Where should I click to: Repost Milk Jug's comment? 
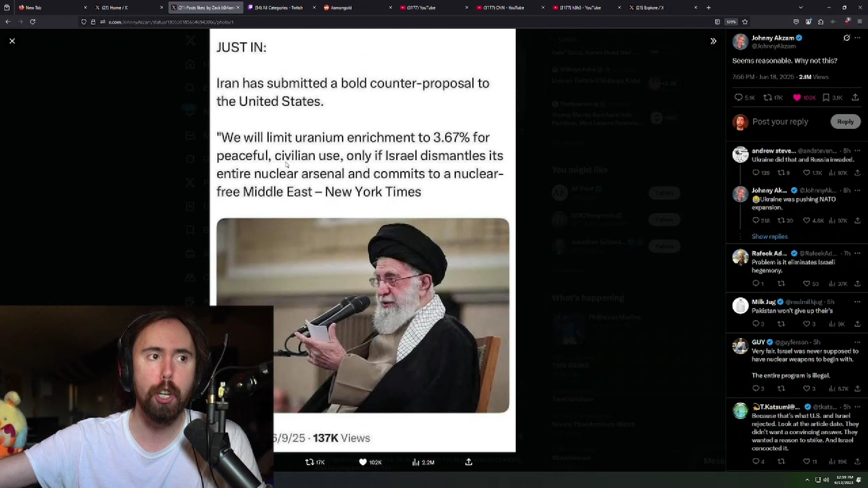[781, 324]
